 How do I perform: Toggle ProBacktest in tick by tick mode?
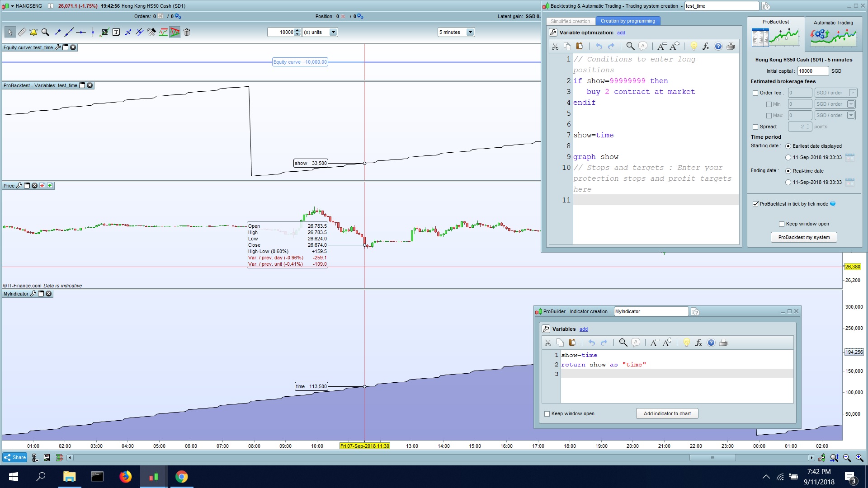[755, 204]
